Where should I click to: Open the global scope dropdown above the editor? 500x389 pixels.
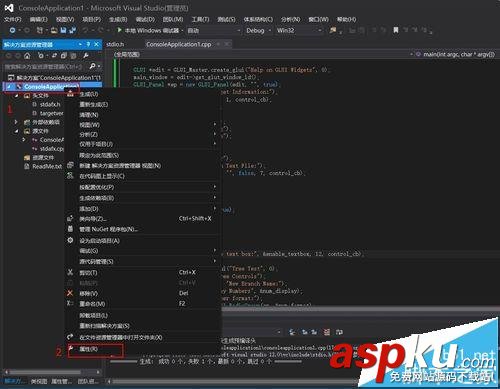click(x=262, y=54)
